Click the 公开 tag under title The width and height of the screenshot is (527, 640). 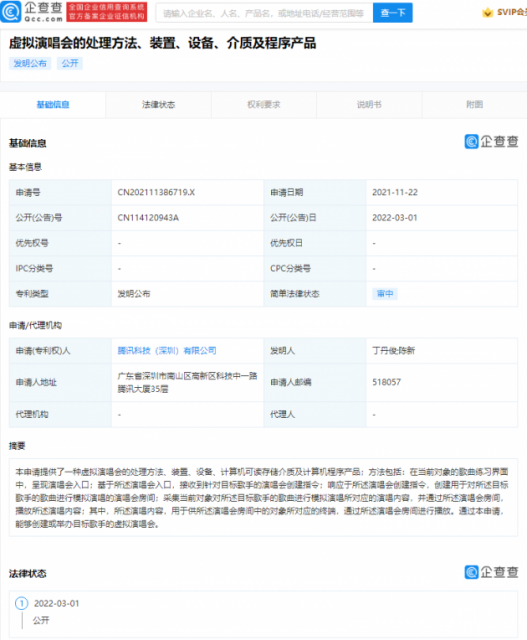coord(70,63)
